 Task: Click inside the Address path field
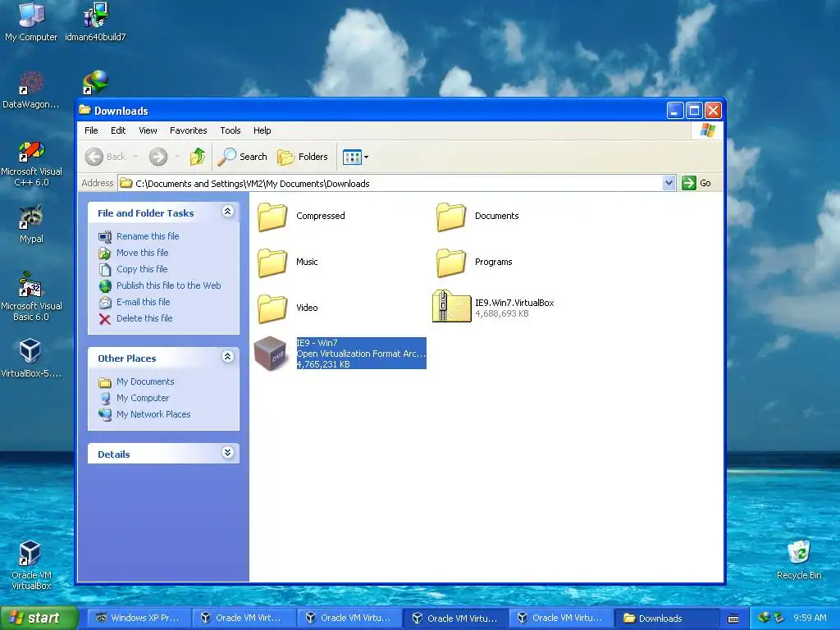point(390,183)
